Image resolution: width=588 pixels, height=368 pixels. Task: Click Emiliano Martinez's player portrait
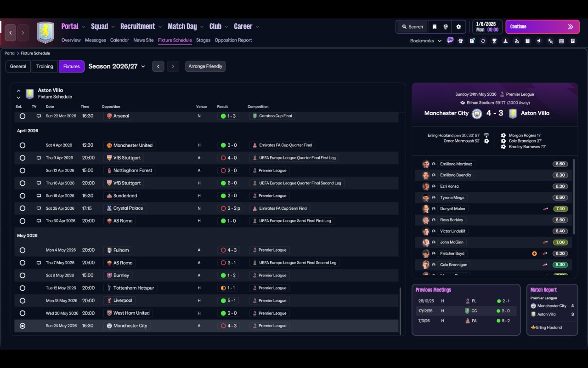click(426, 164)
